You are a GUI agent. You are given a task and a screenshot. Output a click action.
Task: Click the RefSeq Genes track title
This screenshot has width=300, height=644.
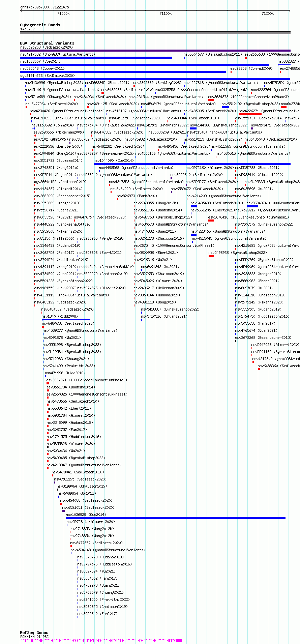coord(34,633)
